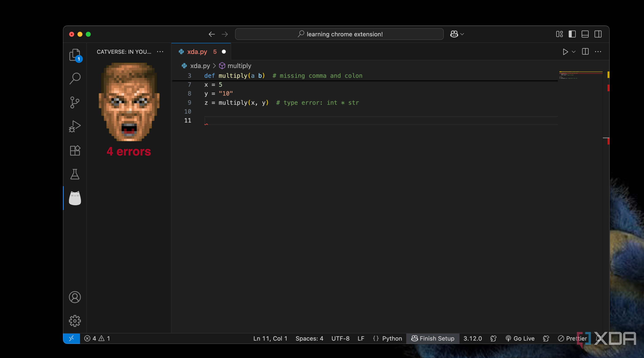Change indentation via Spaces: 4
Screen dimensions: 644x358
(309, 338)
